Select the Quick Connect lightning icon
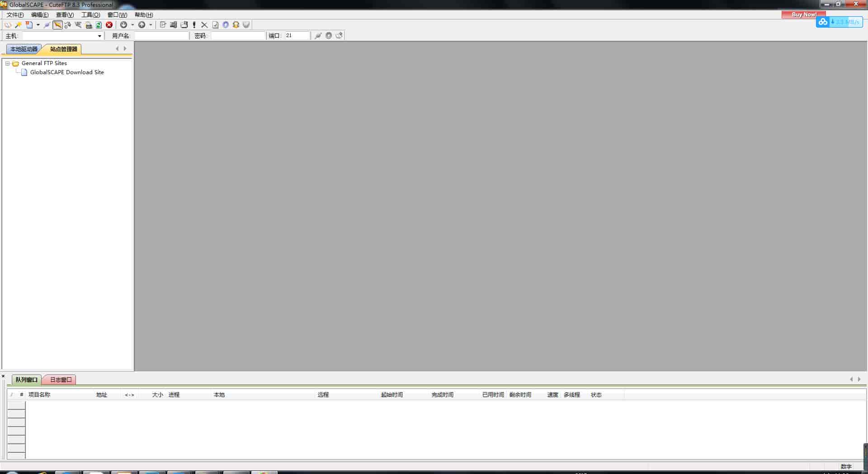The width and height of the screenshot is (868, 474). tap(57, 25)
